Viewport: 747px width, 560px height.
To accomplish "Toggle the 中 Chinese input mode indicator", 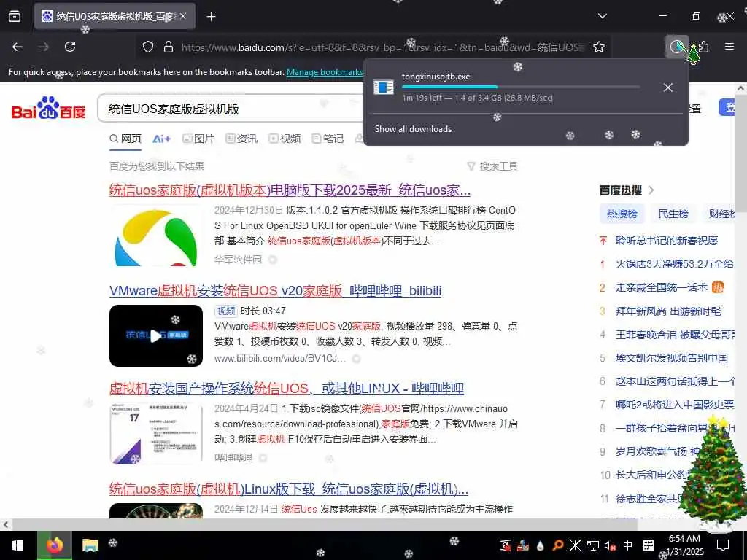I will [628, 545].
